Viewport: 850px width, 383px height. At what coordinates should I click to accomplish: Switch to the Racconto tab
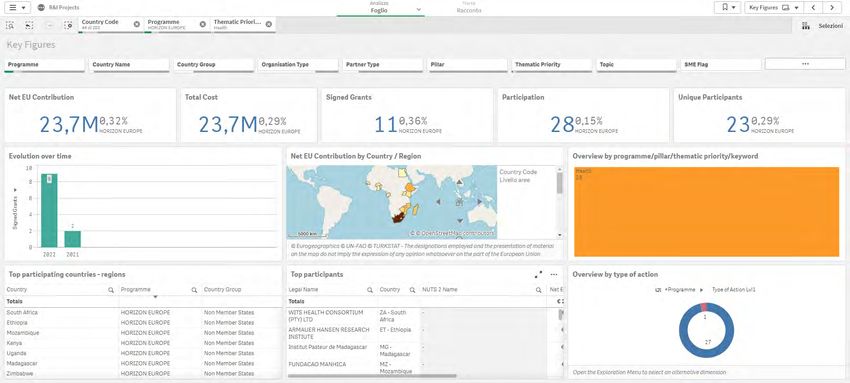(x=469, y=8)
